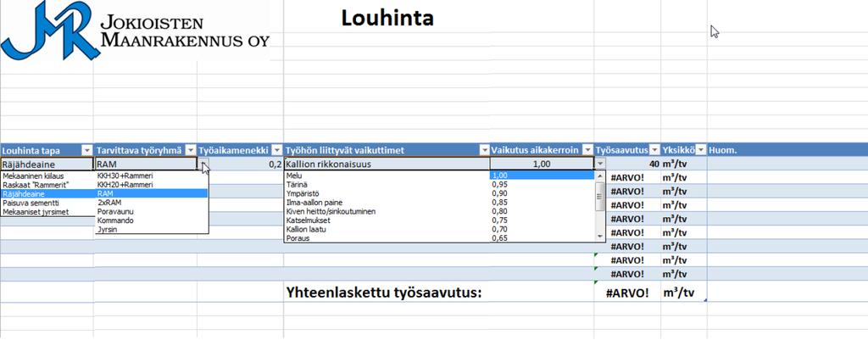
Task: Choose Paisuva sementti from the list
Action: [x=31, y=204]
